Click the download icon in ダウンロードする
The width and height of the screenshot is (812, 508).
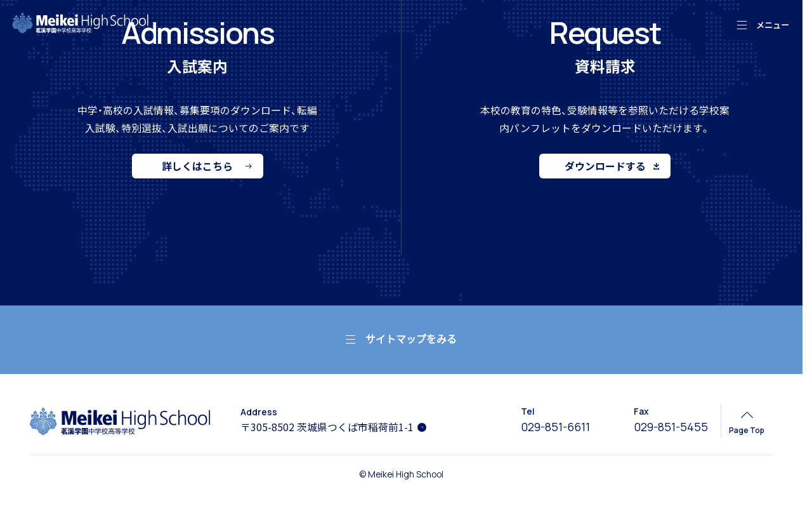coord(657,166)
